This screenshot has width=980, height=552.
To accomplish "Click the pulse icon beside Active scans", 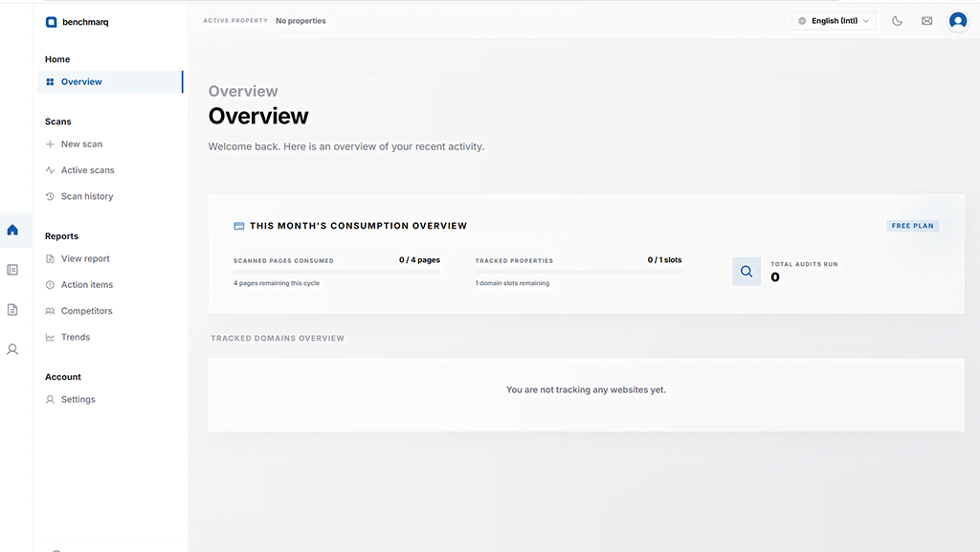I will click(x=50, y=170).
